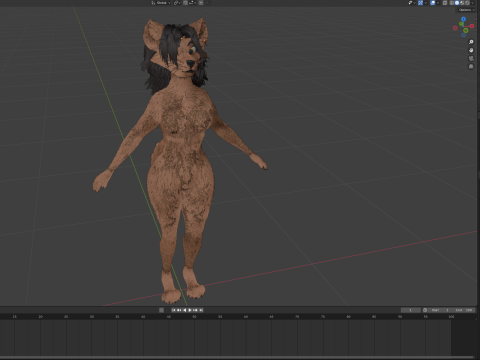Click the End frame field
The width and height of the screenshot is (480, 360).
click(464, 310)
